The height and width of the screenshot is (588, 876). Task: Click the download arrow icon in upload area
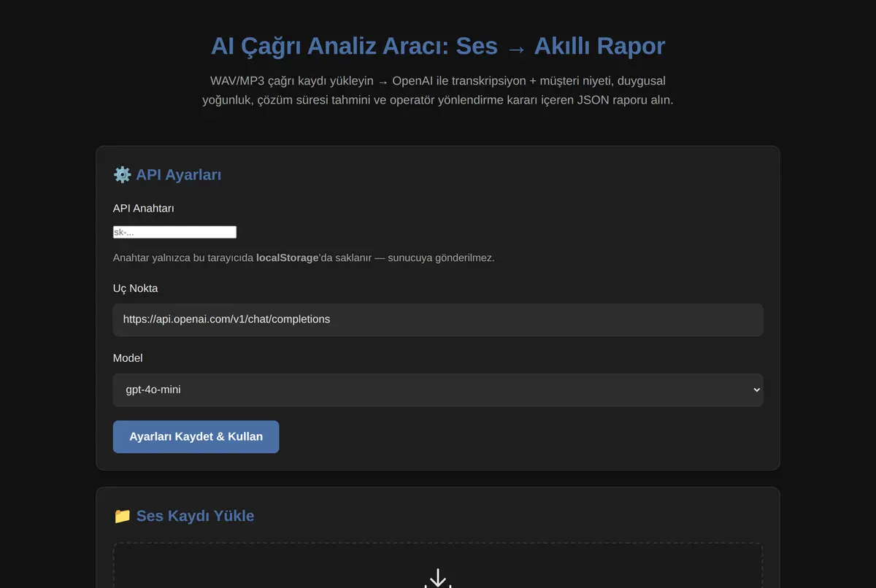(438, 579)
